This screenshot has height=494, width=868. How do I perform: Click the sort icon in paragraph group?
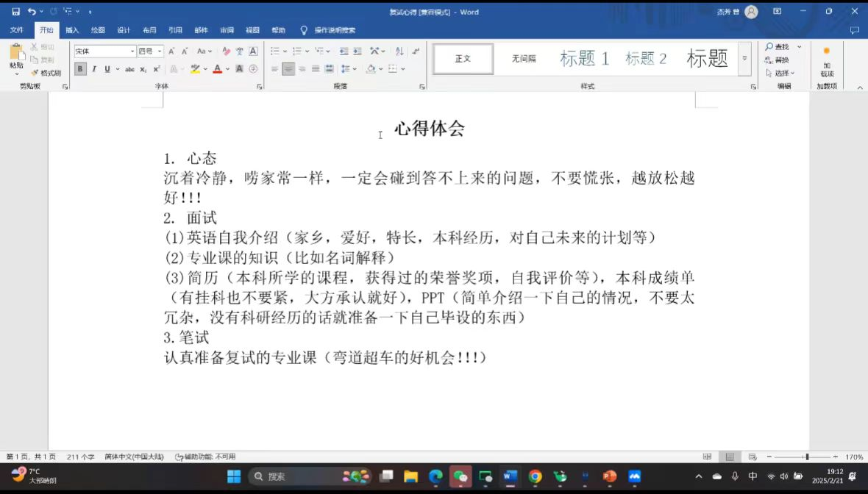(399, 51)
